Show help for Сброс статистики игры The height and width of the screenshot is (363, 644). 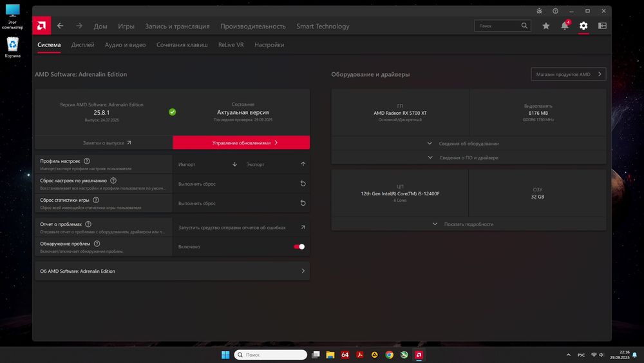click(x=96, y=200)
